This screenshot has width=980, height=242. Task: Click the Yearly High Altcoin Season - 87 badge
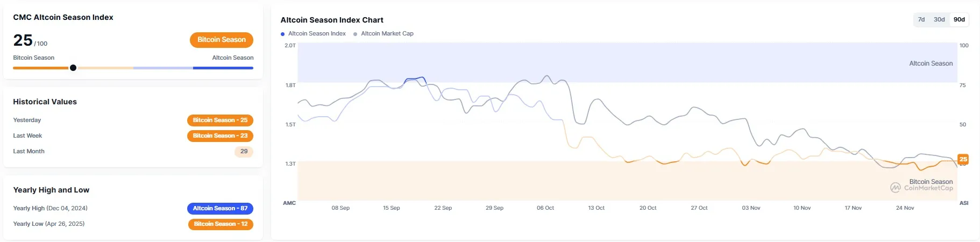click(220, 209)
